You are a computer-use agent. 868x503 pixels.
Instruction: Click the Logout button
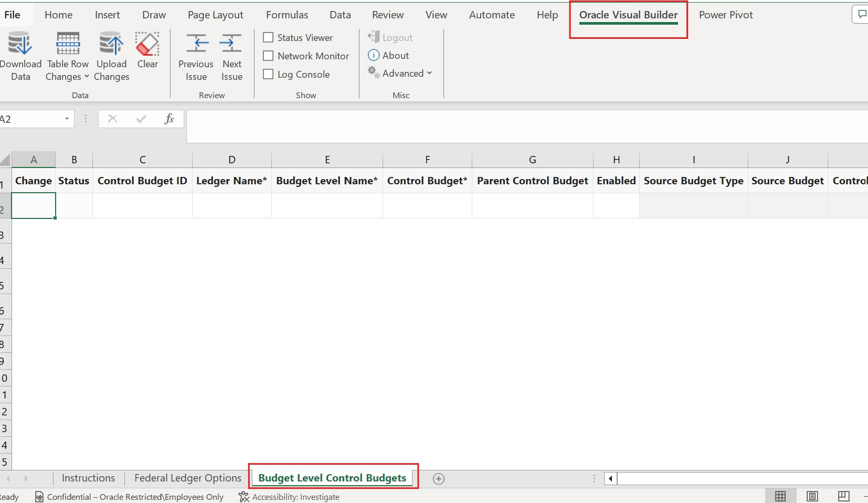390,37
